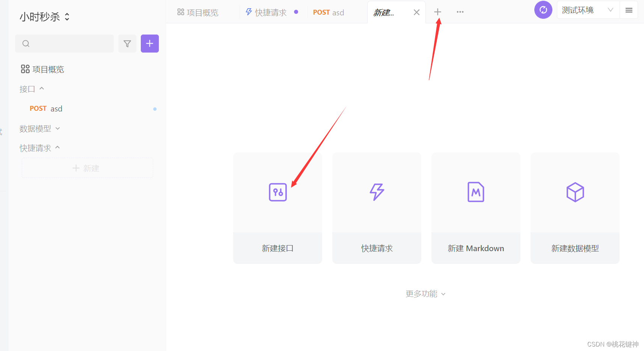The height and width of the screenshot is (351, 644).
Task: Click the 快捷请求 lightning icon card
Action: (377, 192)
